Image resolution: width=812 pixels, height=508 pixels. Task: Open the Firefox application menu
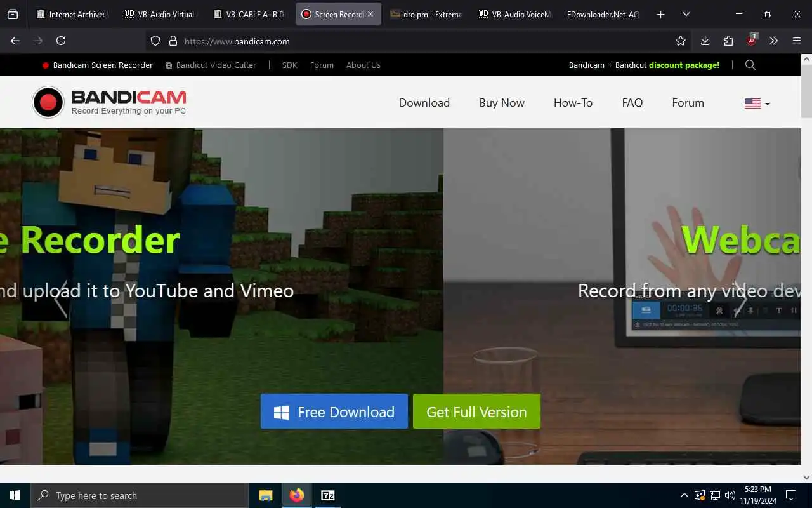pos(797,41)
